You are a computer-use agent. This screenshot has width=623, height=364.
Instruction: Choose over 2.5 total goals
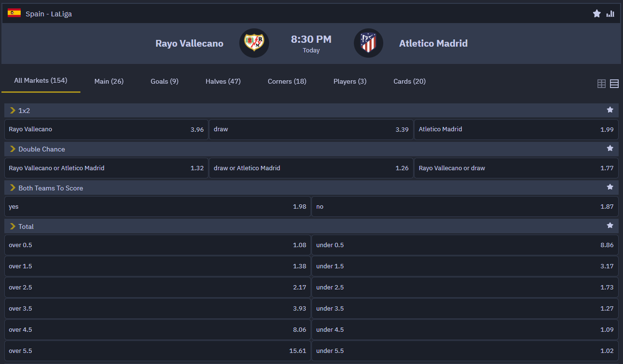coord(158,287)
